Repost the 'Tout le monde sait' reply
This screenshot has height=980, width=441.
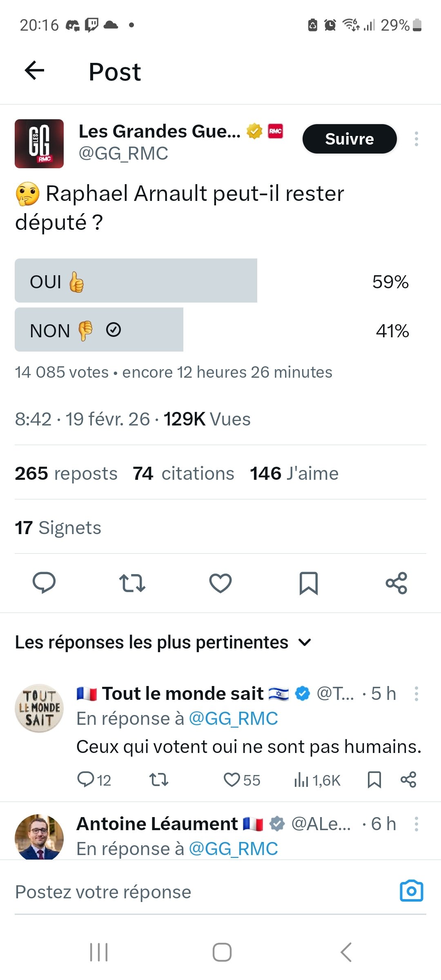point(159,780)
